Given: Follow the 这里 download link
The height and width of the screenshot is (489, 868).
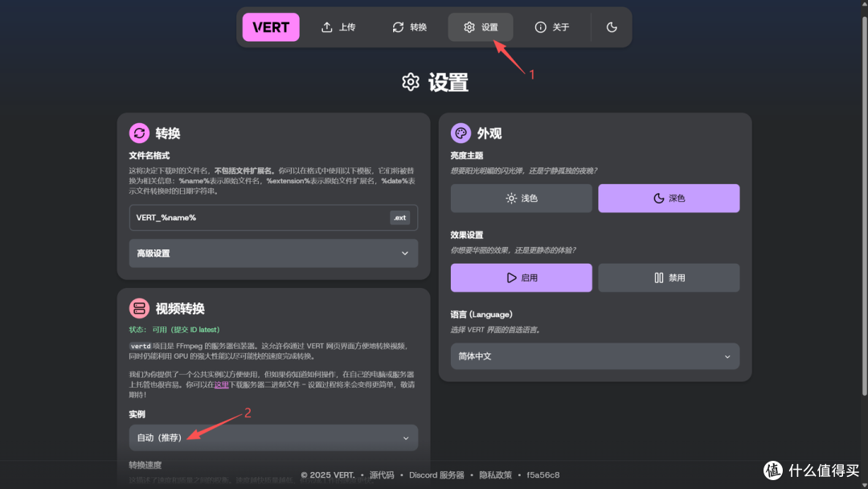Looking at the screenshot, I should [222, 384].
